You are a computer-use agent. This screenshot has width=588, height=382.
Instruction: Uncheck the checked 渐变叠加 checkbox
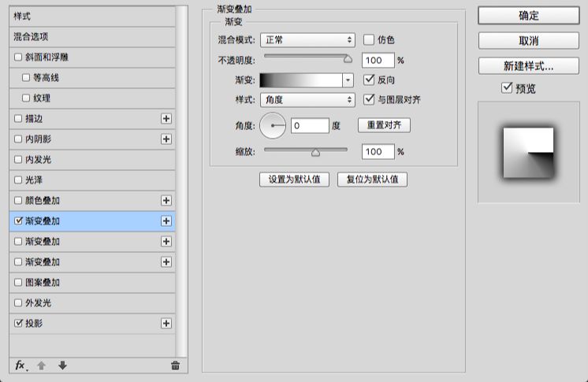pos(18,221)
